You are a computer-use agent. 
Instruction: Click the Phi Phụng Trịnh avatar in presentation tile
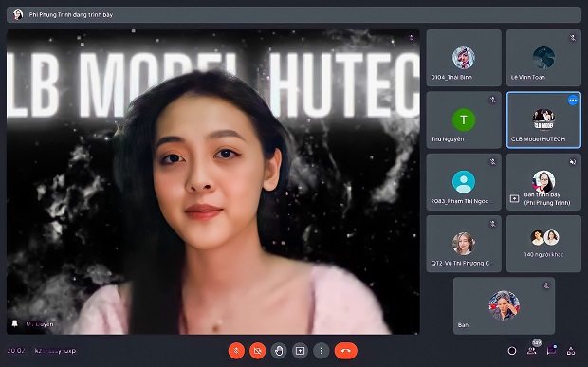(x=543, y=181)
